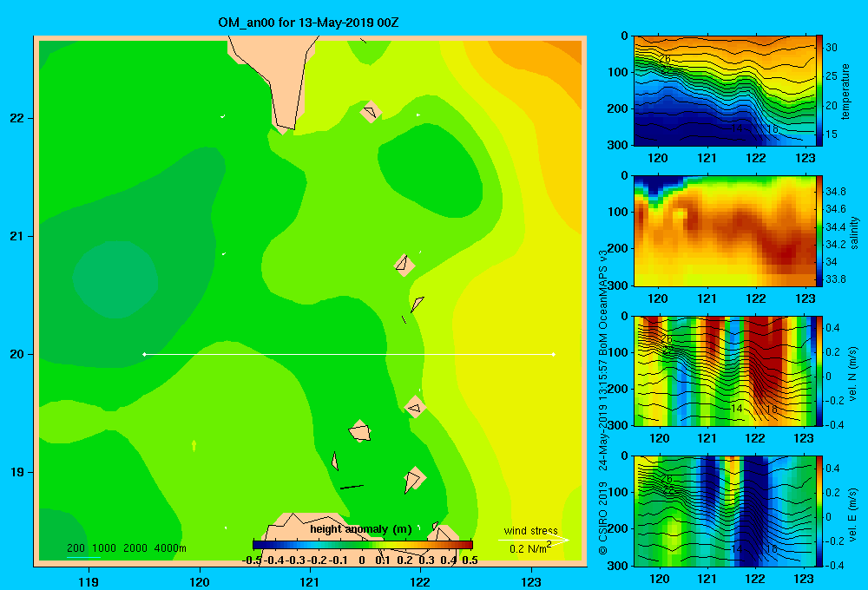This screenshot has width=868, height=590.
Task: Click latitude label 22 on main map
Action: pos(16,119)
